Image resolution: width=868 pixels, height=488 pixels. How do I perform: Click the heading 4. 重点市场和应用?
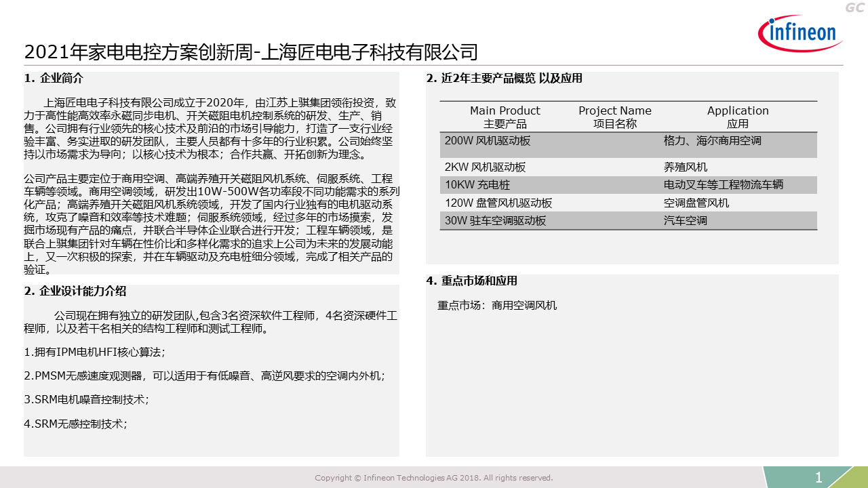pos(471,281)
